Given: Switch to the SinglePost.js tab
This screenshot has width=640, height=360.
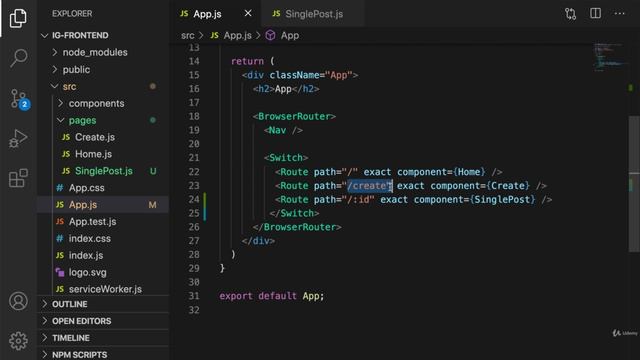Looking at the screenshot, I should coord(314,14).
